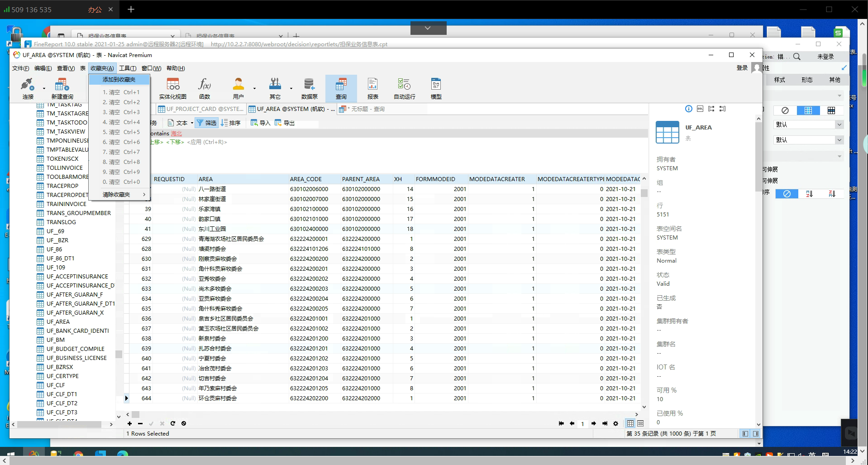Viewport: 868px width, 465px height.
Task: Click the page number input field
Action: pyautogui.click(x=582, y=424)
